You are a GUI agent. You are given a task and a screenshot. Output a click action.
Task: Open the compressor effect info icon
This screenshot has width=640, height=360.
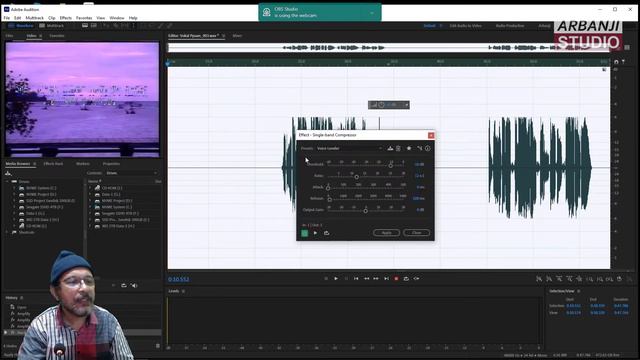pos(428,148)
